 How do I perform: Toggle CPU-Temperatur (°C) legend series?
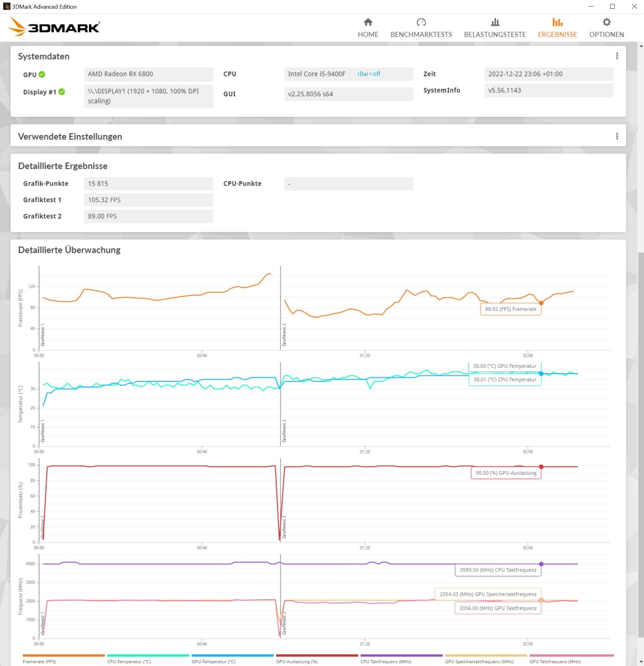(148, 659)
